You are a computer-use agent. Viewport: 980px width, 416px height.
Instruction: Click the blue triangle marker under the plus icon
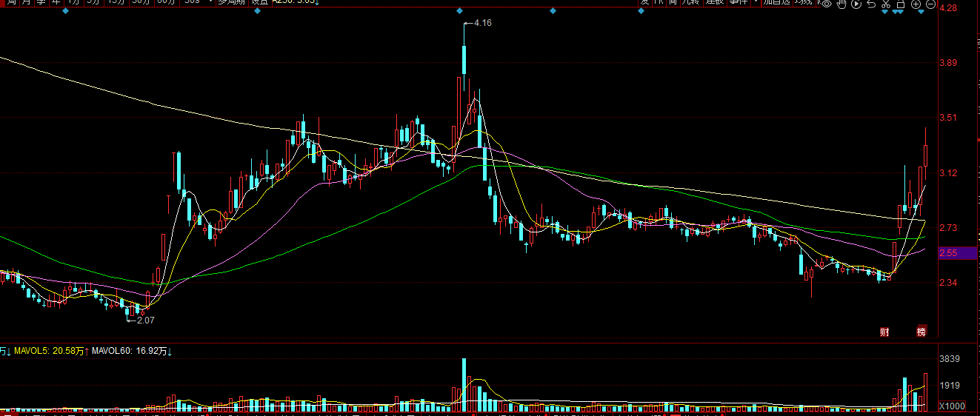point(921,12)
